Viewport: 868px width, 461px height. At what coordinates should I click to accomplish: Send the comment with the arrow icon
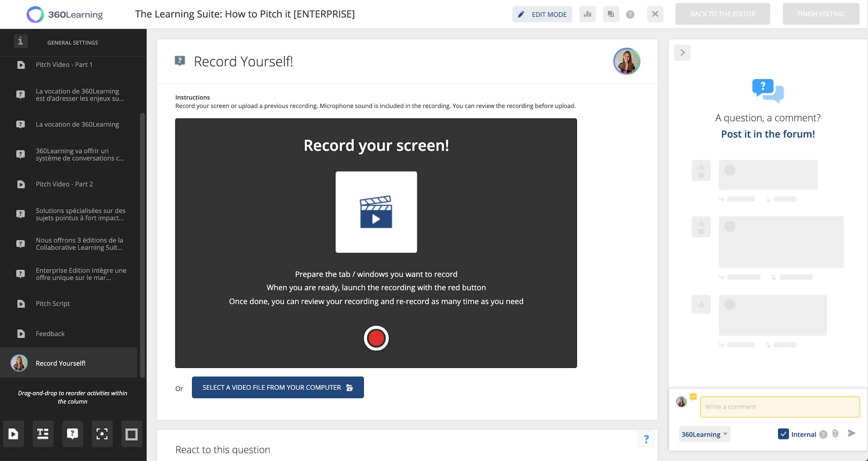coord(851,433)
